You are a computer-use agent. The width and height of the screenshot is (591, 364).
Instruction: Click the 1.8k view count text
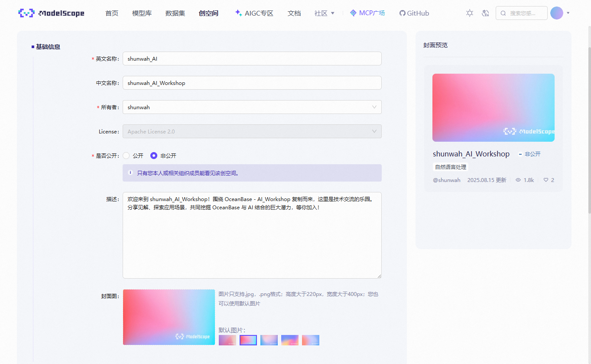click(529, 180)
